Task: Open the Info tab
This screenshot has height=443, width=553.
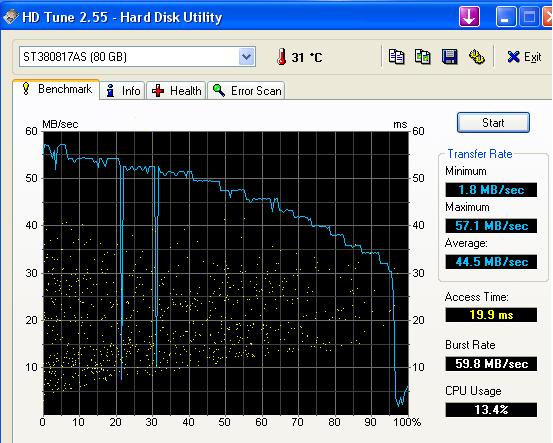Action: [123, 91]
